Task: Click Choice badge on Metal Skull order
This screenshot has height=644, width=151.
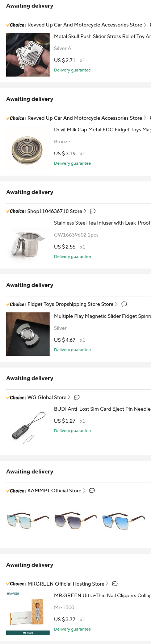Action: [x=15, y=25]
